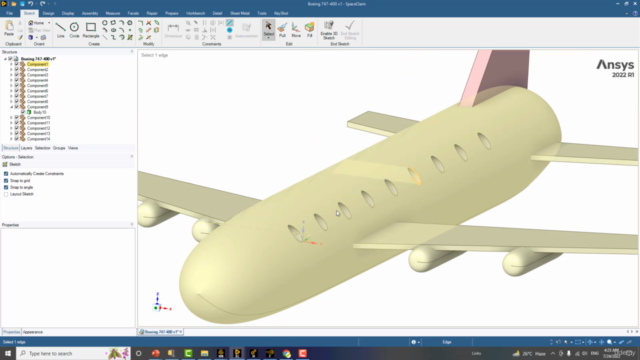Image resolution: width=640 pixels, height=360 pixels.
Task: Open the Views panel tab
Action: tap(73, 148)
